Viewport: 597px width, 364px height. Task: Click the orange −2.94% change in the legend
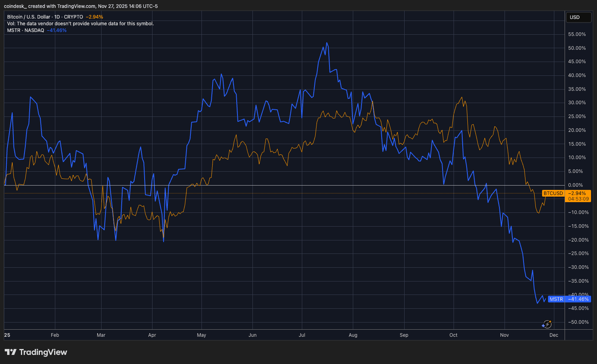coord(94,17)
